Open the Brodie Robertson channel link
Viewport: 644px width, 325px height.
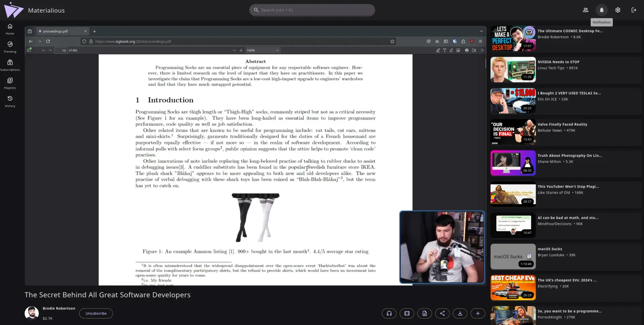coord(59,308)
